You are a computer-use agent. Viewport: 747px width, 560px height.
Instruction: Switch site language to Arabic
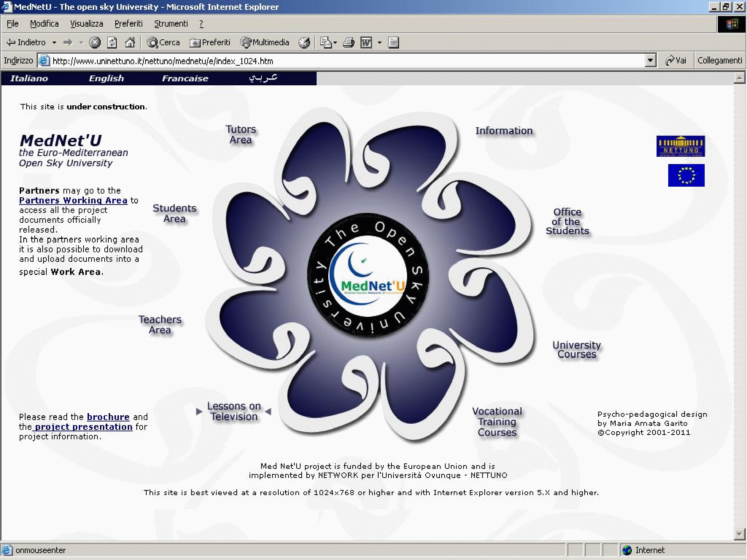coord(263,78)
